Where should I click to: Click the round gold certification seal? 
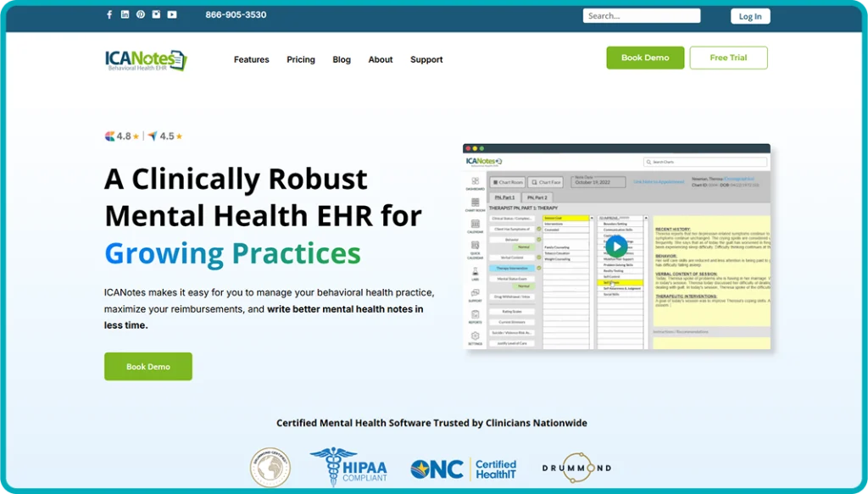(x=270, y=468)
